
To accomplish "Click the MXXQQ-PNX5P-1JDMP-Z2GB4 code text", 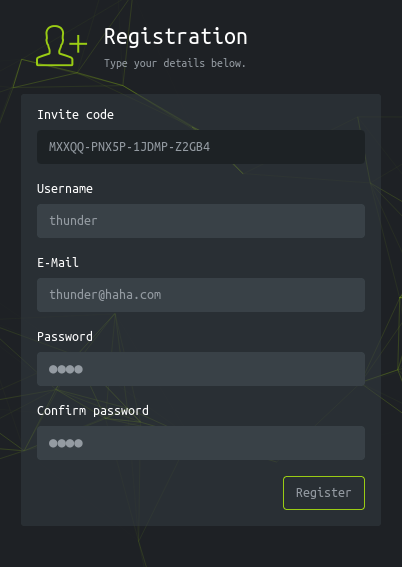I will tap(129, 147).
